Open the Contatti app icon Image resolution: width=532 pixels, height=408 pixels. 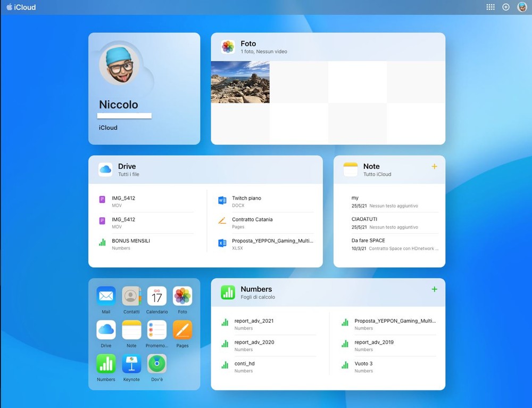coord(131,296)
